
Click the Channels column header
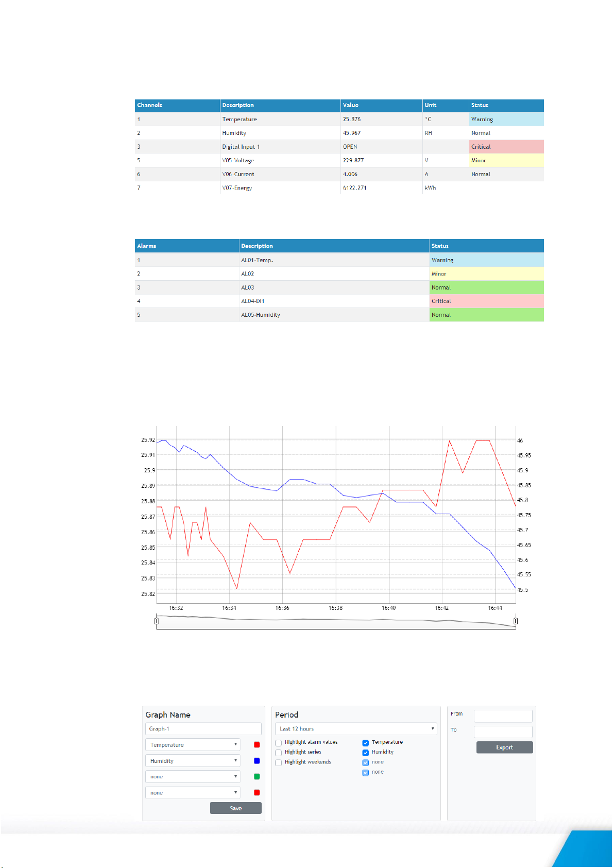(177, 105)
